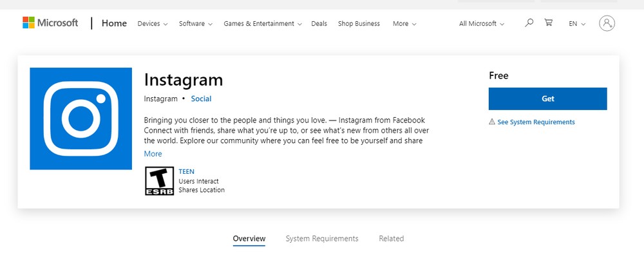Click the account sign-in avatar icon
The width and height of the screenshot is (644, 264).
click(x=607, y=23)
